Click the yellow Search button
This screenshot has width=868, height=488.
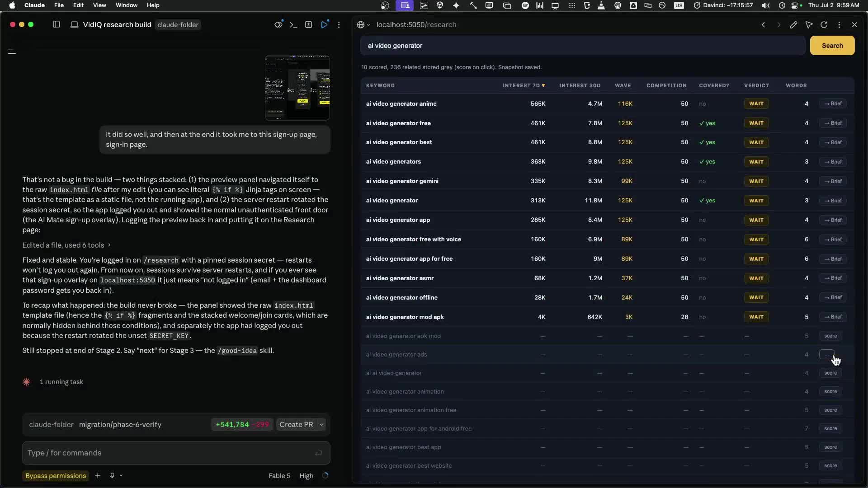point(832,46)
